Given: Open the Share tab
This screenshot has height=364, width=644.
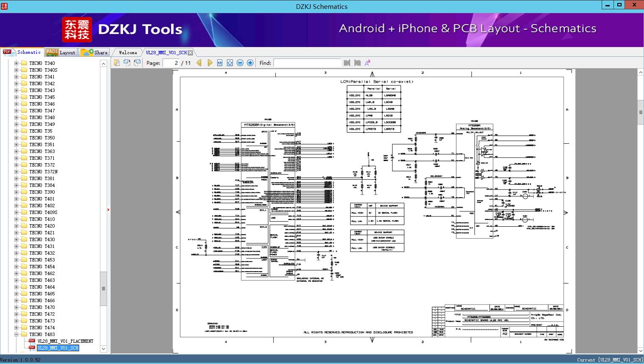Looking at the screenshot, I should point(94,53).
